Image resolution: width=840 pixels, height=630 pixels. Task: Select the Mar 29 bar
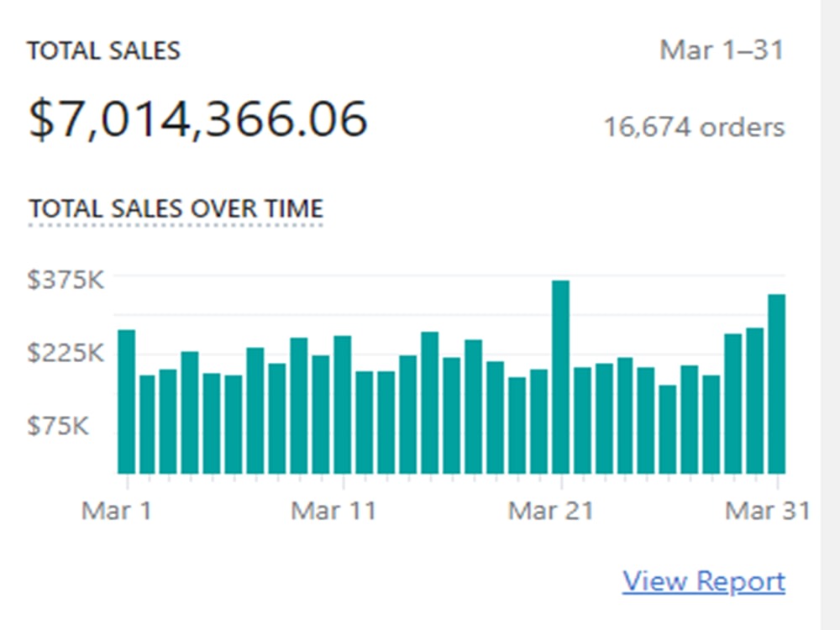coord(732,404)
